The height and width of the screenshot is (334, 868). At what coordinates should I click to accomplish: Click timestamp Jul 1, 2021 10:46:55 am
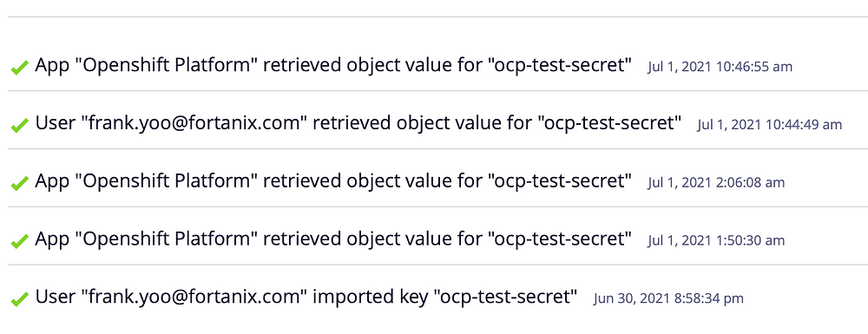coord(720,67)
